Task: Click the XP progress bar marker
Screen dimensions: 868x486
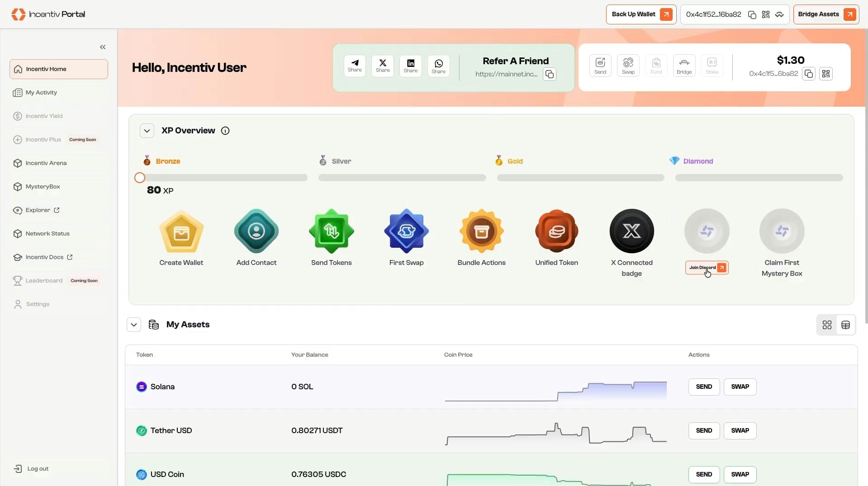Action: (x=140, y=178)
